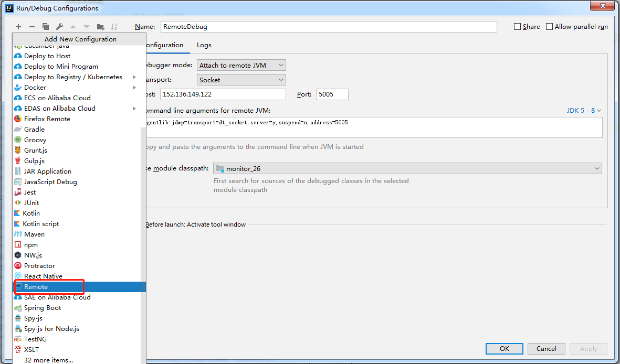620x364 pixels.
Task: Select the highlighted Remote configuration type
Action: tap(79, 287)
